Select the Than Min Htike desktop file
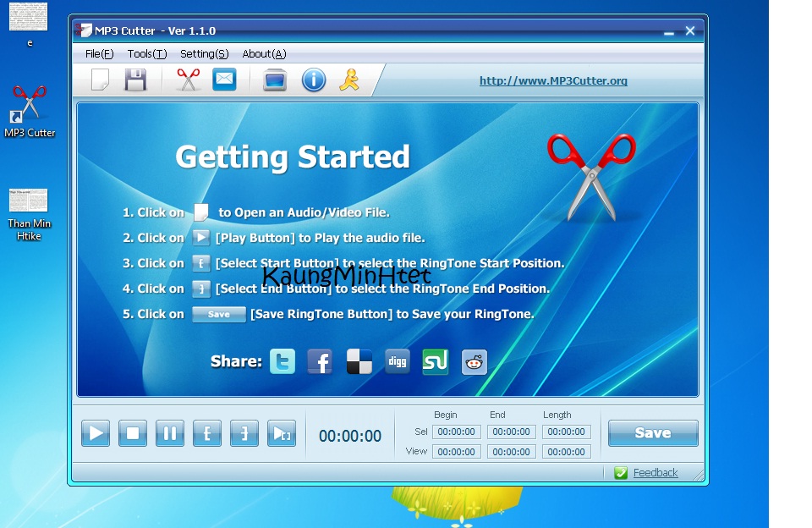The image size is (812, 528). (x=29, y=214)
